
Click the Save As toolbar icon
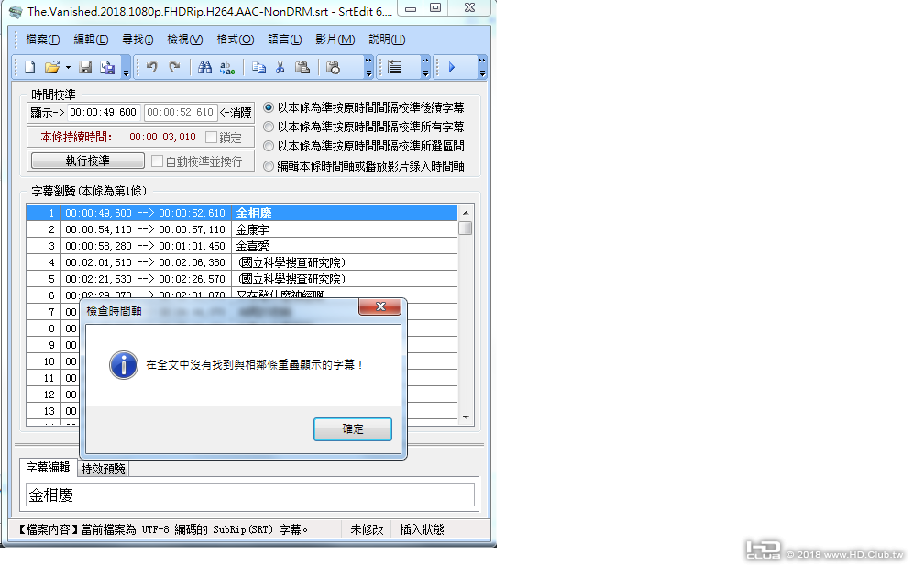pyautogui.click(x=107, y=68)
